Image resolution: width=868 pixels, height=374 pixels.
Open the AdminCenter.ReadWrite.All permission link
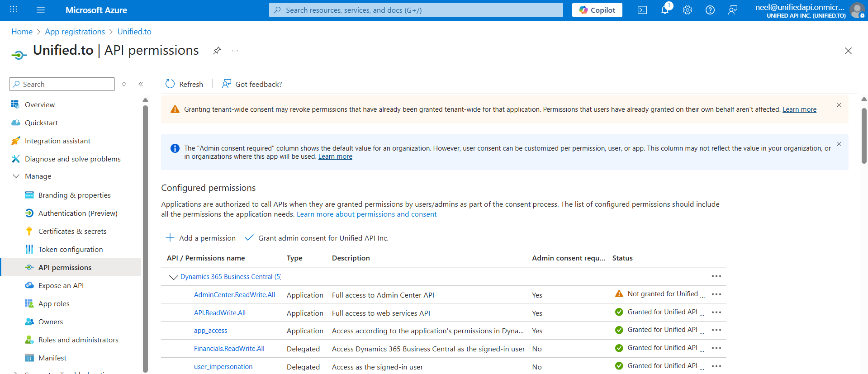point(234,295)
